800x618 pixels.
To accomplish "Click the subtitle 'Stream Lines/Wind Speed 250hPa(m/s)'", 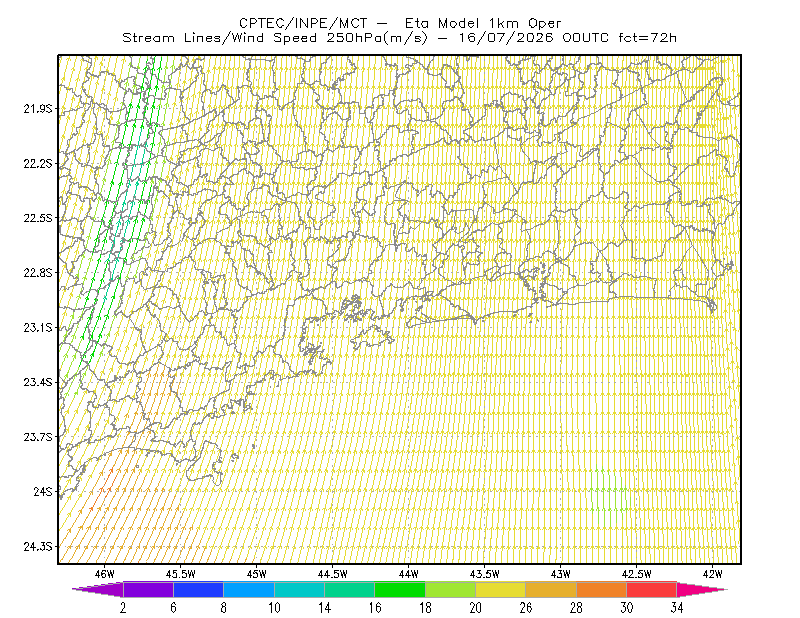I will pyautogui.click(x=275, y=38).
